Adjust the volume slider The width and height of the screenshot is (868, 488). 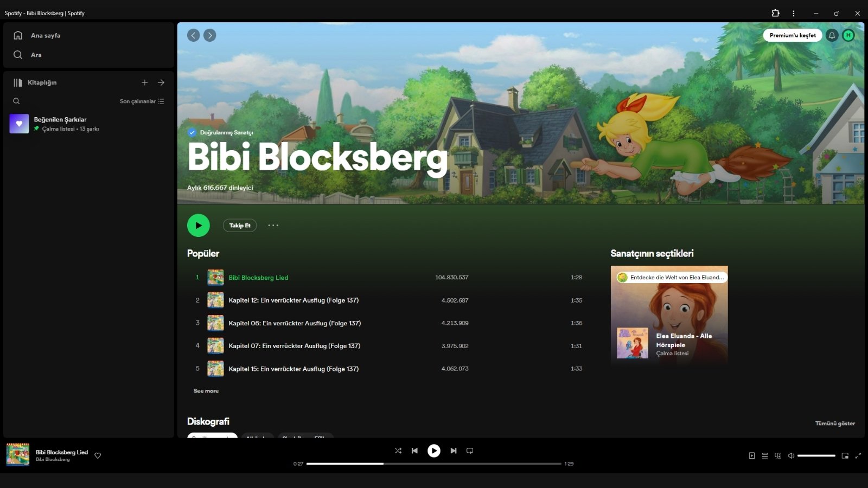(816, 456)
